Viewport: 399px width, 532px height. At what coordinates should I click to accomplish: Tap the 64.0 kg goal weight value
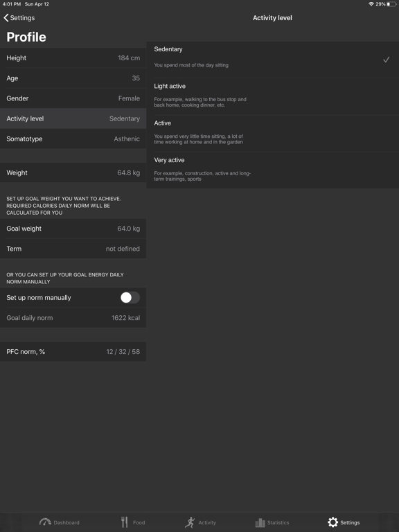(128, 229)
